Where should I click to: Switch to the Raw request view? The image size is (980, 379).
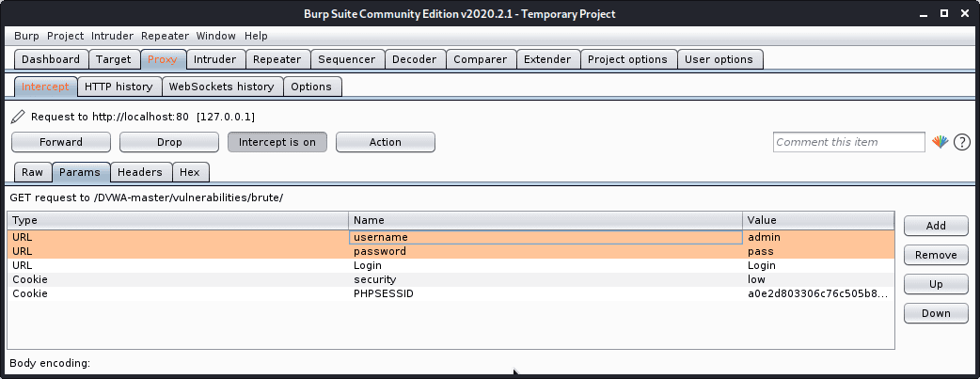click(x=33, y=172)
